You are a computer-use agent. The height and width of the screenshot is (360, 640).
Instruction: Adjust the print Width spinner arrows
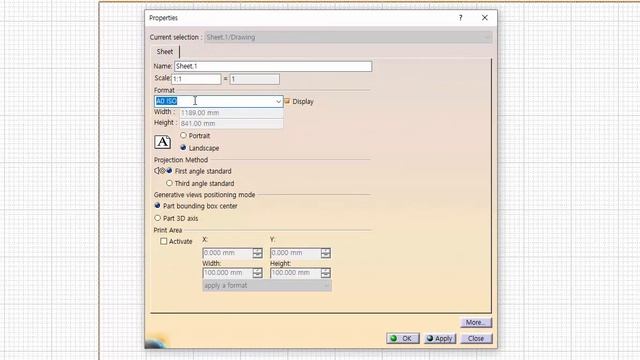coord(258,273)
